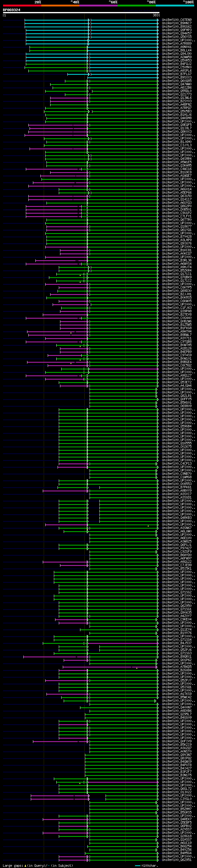Open hit UniRef100_Q9FMP3
This screenshot has width=197, height=868.
(x=176, y=30)
